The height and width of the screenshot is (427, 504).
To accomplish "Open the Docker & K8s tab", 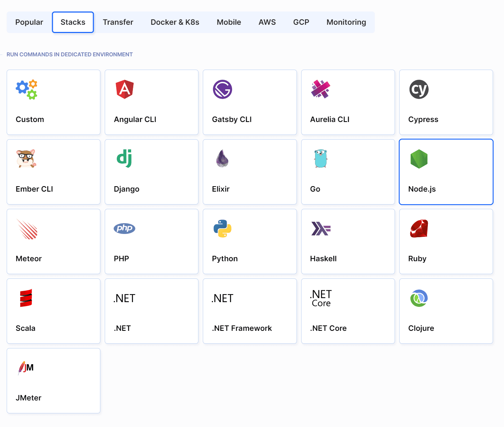I will [175, 22].
